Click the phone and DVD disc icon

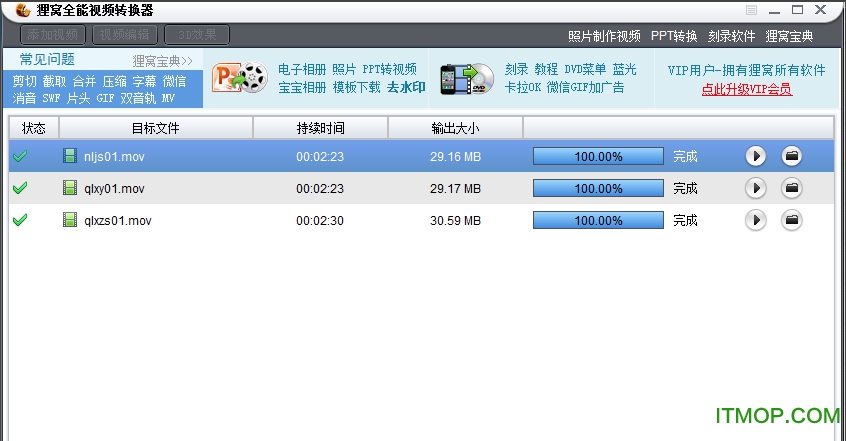point(467,78)
